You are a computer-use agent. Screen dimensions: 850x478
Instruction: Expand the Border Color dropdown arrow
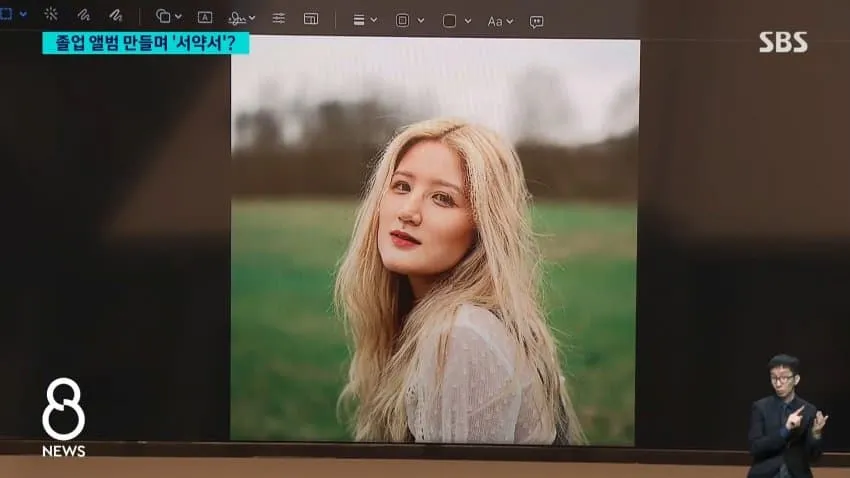tap(421, 21)
